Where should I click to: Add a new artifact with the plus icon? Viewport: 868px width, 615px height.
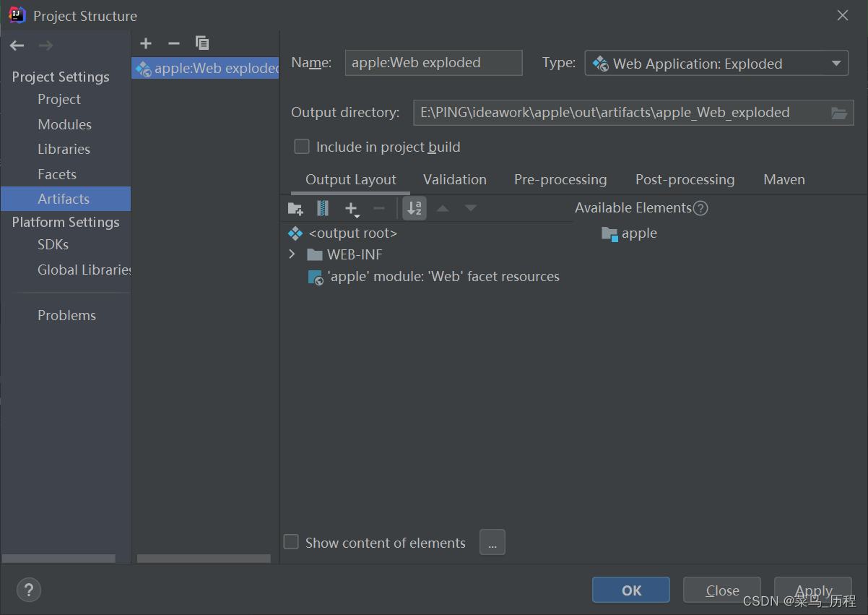(x=146, y=43)
